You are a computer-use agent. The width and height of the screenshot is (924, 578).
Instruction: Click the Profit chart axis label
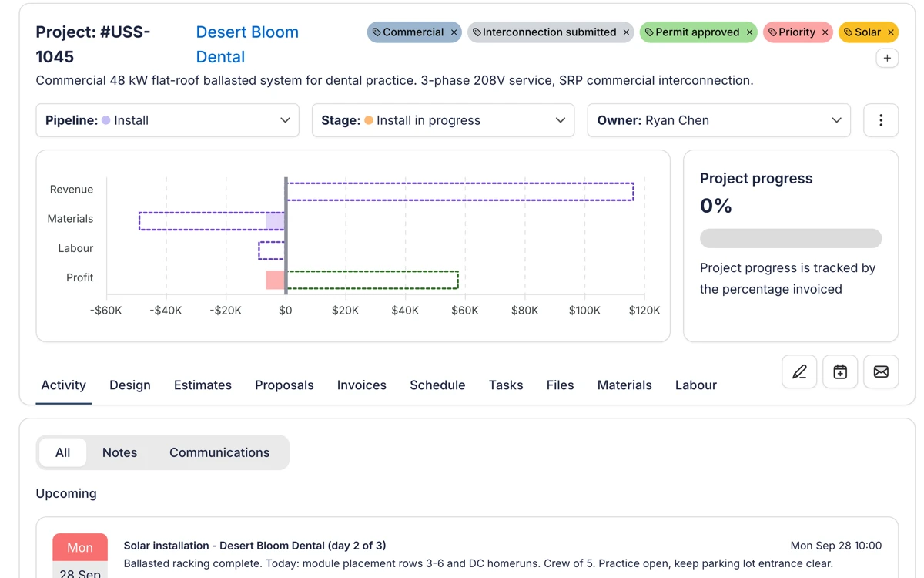(x=79, y=277)
